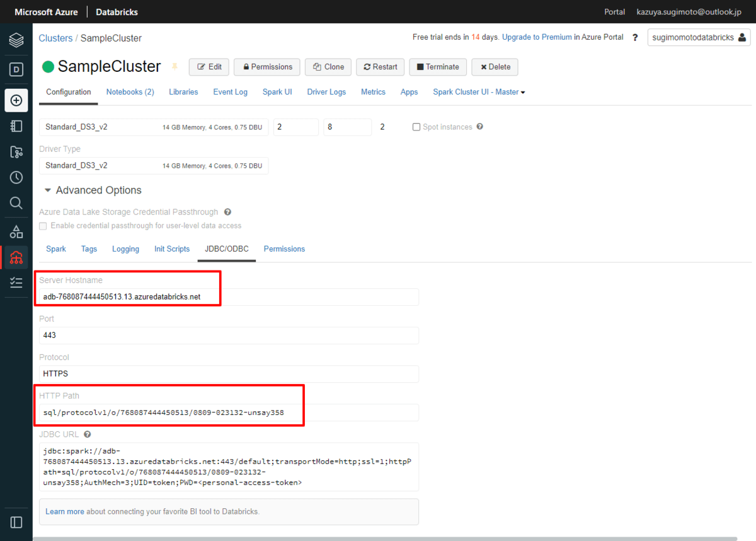Open the Spark Cluster UI - Master dropdown
Screen dimensions: 756x541
tap(479, 92)
